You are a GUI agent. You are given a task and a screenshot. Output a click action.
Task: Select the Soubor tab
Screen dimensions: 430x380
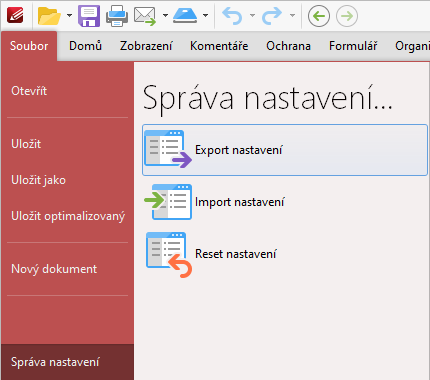tap(29, 46)
